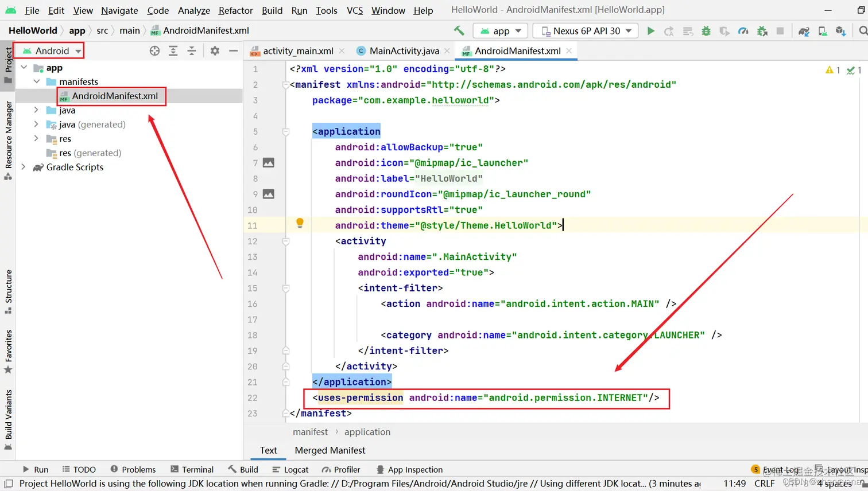
Task: Close the activity_main.xml tab
Action: click(x=342, y=51)
